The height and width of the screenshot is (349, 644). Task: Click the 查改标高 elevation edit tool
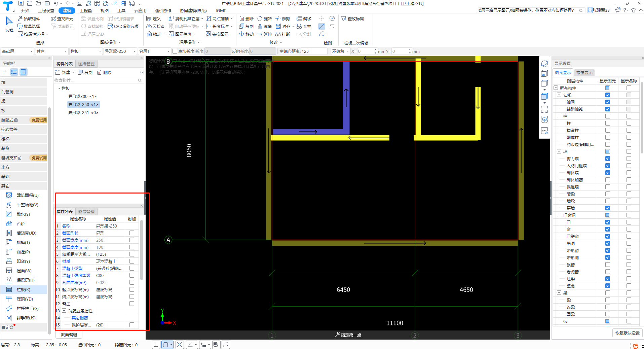coord(352,19)
